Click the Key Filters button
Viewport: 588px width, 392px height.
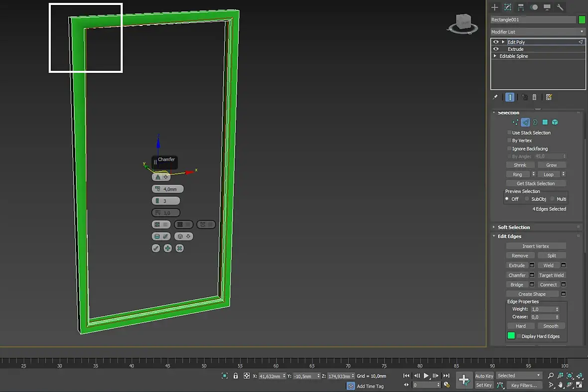524,385
